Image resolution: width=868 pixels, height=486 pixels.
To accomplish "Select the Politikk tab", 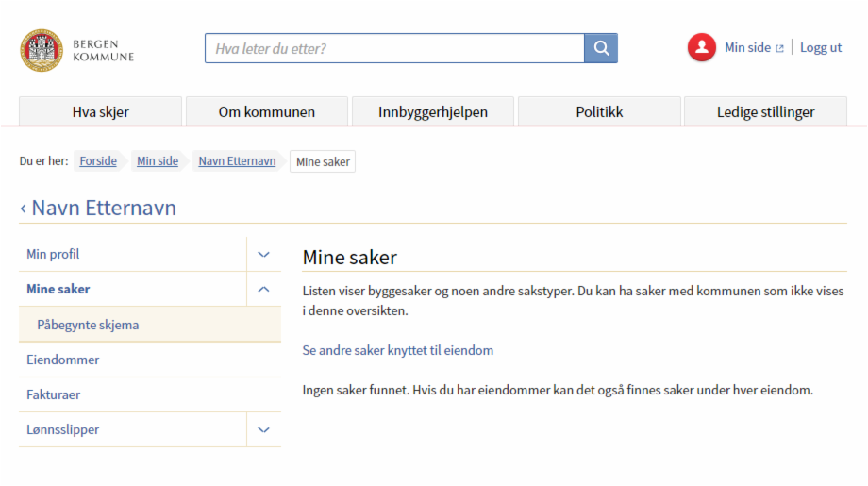I will [x=599, y=112].
